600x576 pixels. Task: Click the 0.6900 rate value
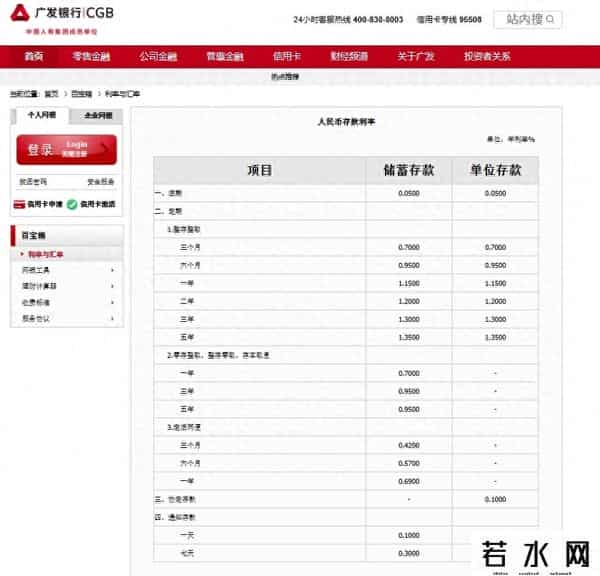(409, 481)
